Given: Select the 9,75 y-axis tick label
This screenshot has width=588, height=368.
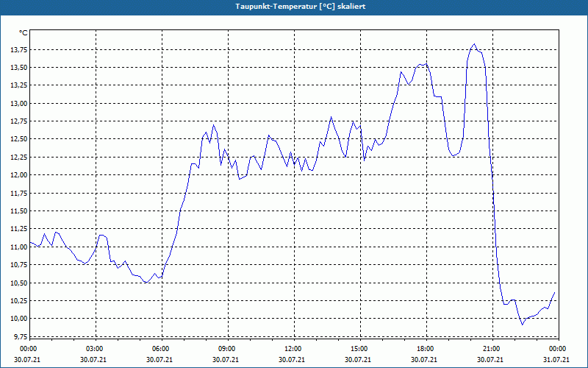Looking at the screenshot, I should [21, 336].
